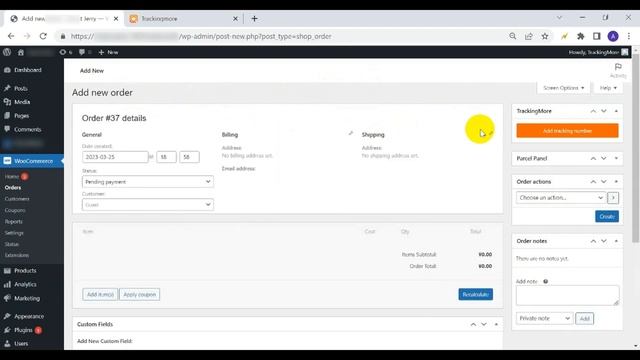This screenshot has height=360, width=640.
Task: Click the WordPress logo in admin bar
Action: tap(7, 52)
